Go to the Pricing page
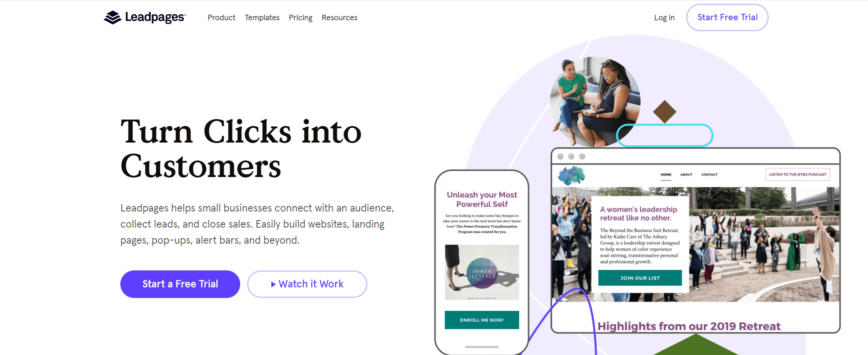 300,17
